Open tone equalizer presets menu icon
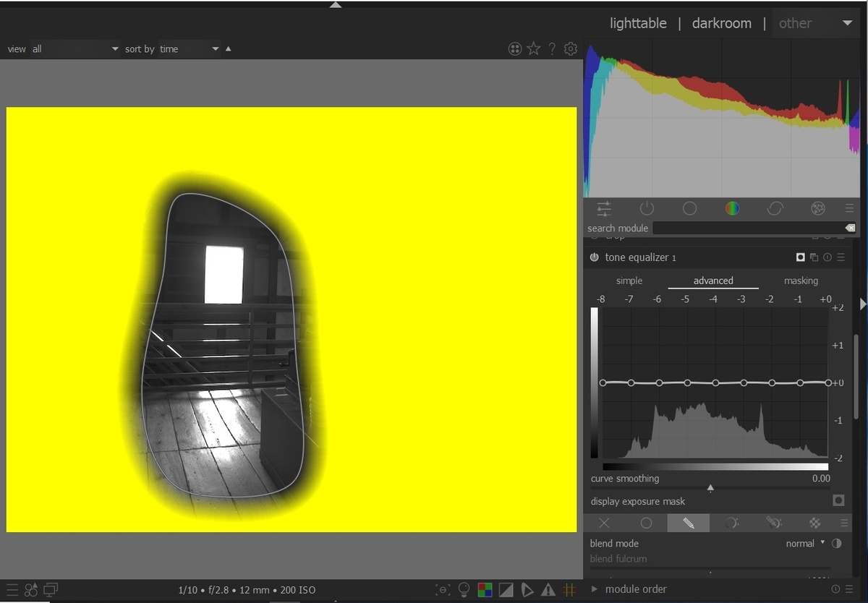Viewport: 868px width, 603px height. (x=841, y=257)
